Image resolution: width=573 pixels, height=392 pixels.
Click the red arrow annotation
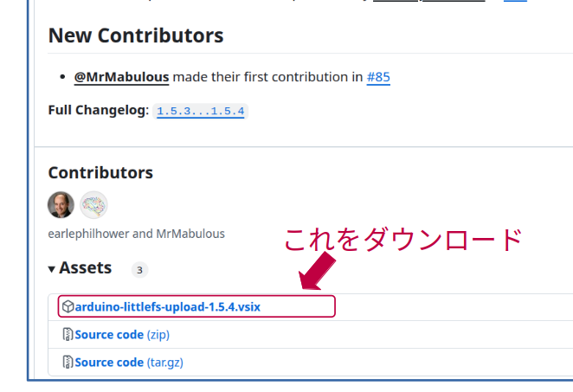(317, 271)
